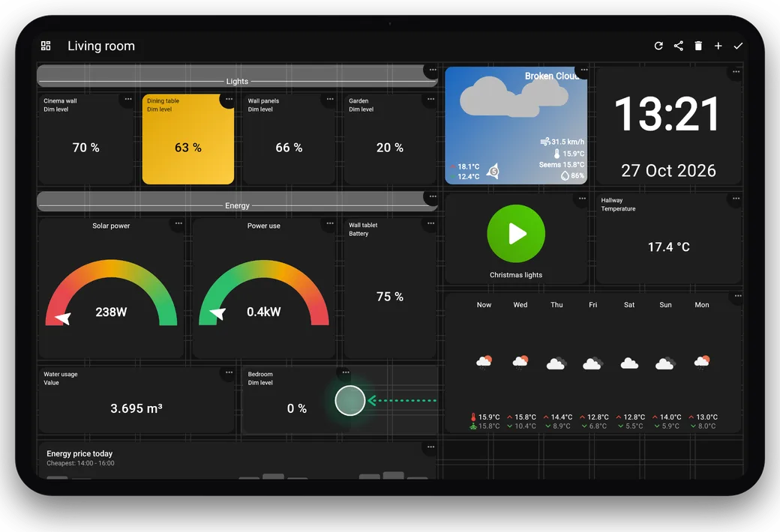This screenshot has height=532, width=780.
Task: Click the Hallway temperature 17.4 °C reading
Action: pyautogui.click(x=668, y=247)
